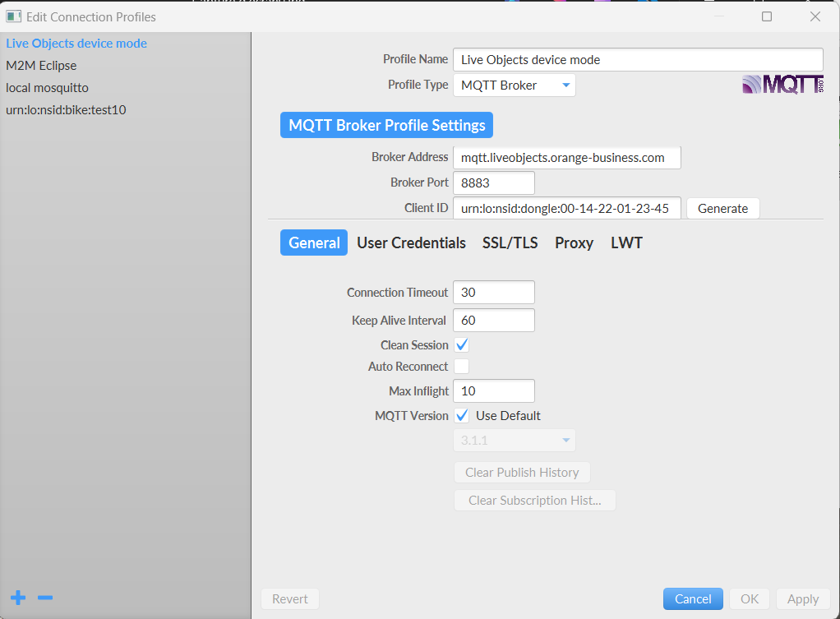840x619 pixels.
Task: Click the Keep Alive Interval field
Action: click(494, 320)
